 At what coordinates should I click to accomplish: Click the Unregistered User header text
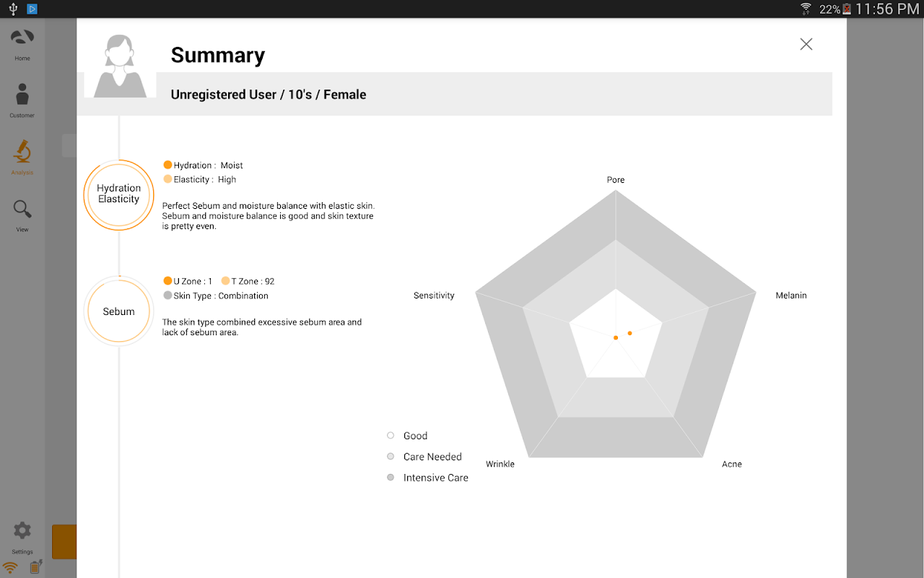[x=269, y=95]
